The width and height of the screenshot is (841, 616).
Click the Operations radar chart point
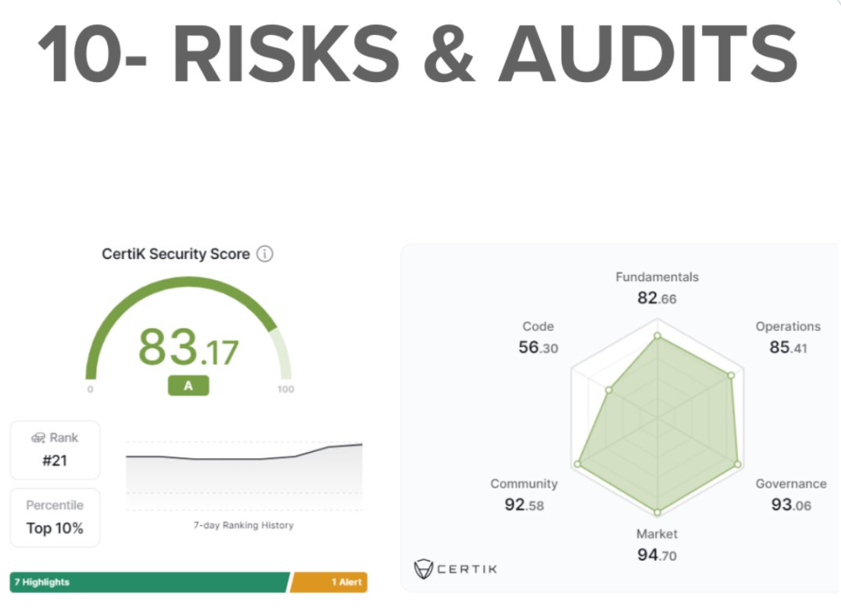[x=731, y=375]
